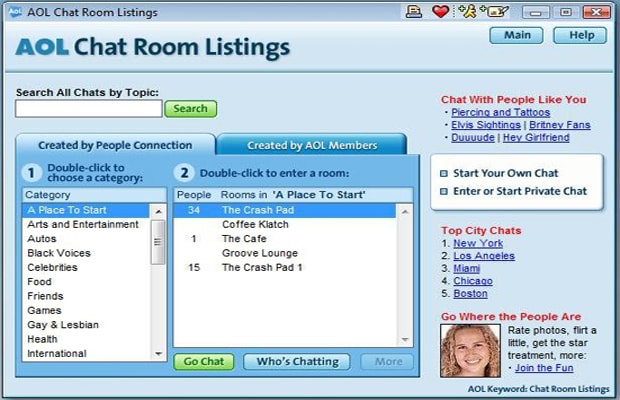Screen dimensions: 620x400
Task: Click Enter or Start Private Chat
Action: point(520,192)
